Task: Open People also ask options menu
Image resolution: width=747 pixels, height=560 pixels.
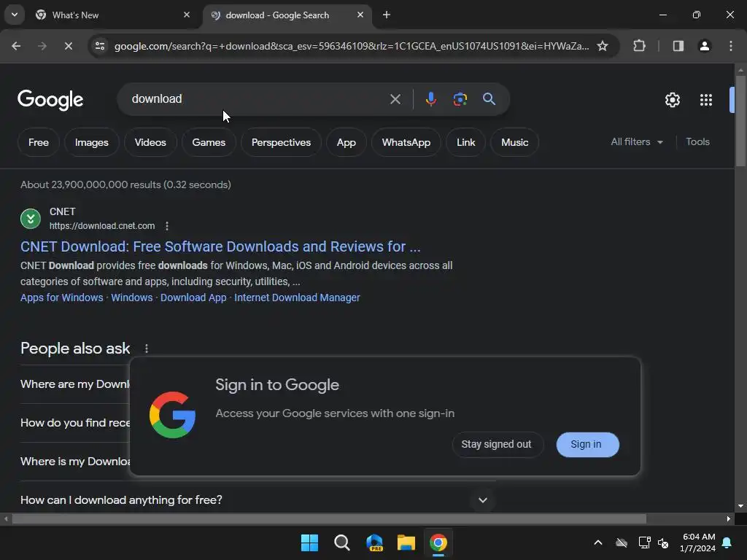Action: 147,349
